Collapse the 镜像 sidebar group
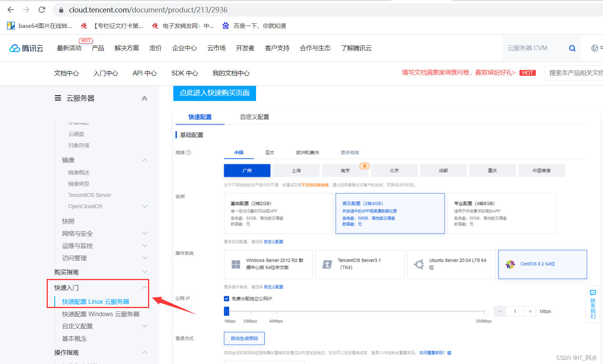The image size is (603, 364). click(145, 160)
